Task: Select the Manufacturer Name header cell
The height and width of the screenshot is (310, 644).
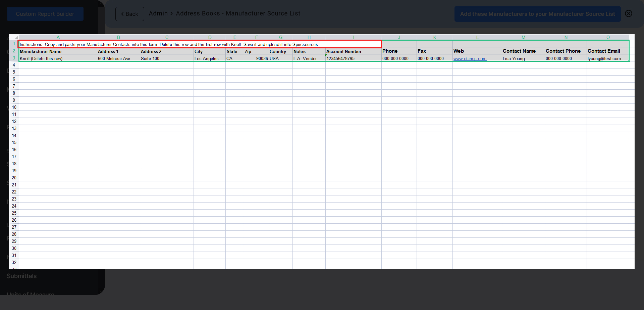Action: (x=58, y=51)
